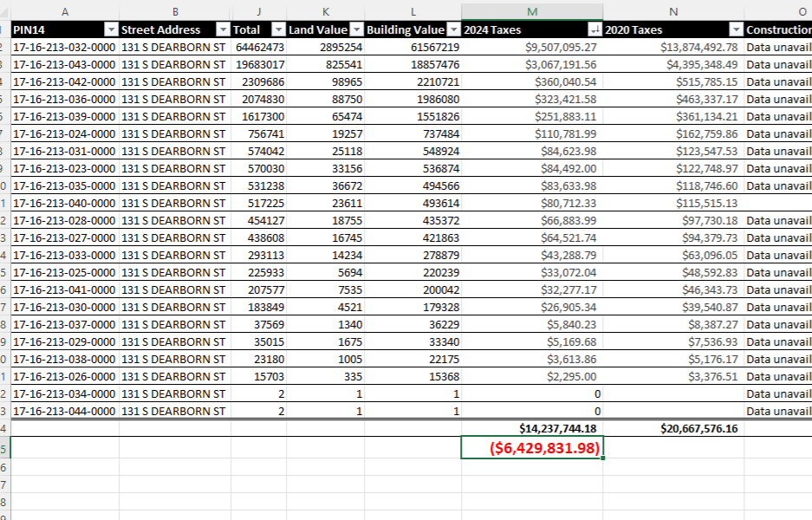Select 2024 Taxes cell $9,507,095.27
The width and height of the screenshot is (812, 520).
[x=532, y=47]
